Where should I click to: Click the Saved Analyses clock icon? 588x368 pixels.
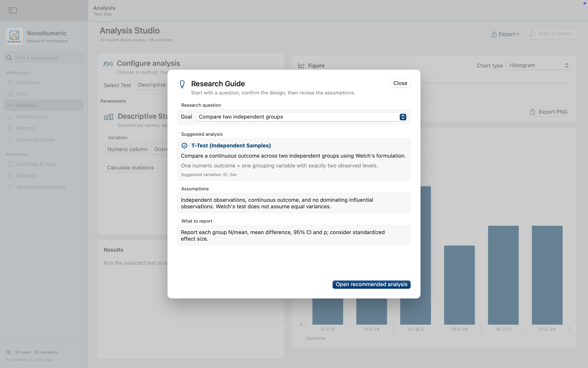pos(10,140)
